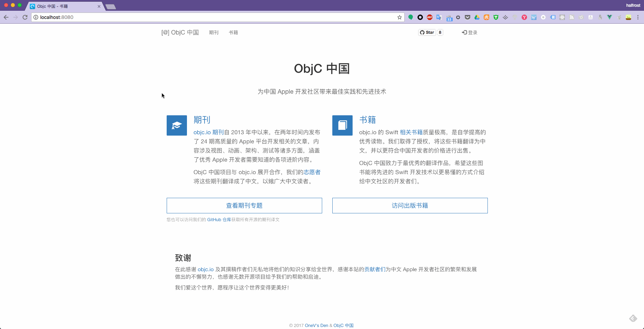This screenshot has width=644, height=329.
Task: Open the Google Drive extension
Action: coord(477,17)
